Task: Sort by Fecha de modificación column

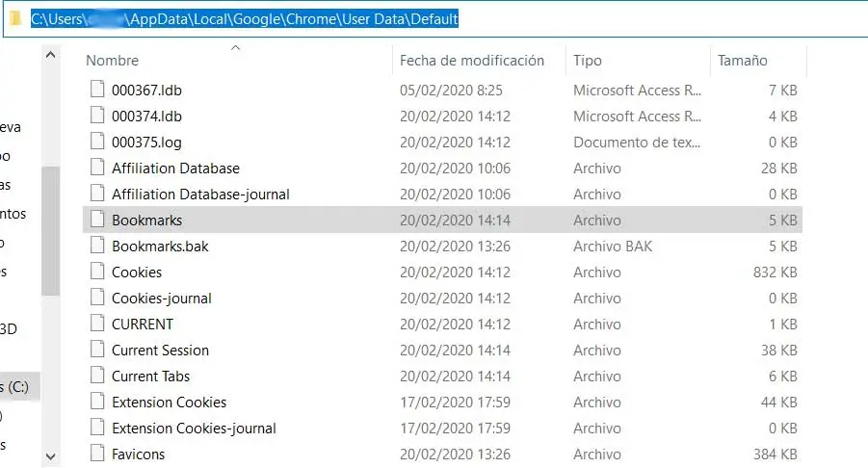Action: (472, 60)
